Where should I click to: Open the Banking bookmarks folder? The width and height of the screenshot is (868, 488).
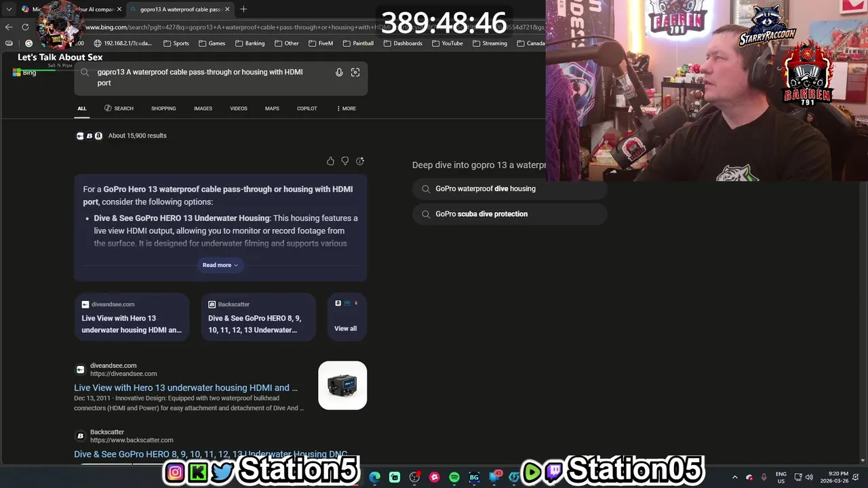tap(250, 43)
